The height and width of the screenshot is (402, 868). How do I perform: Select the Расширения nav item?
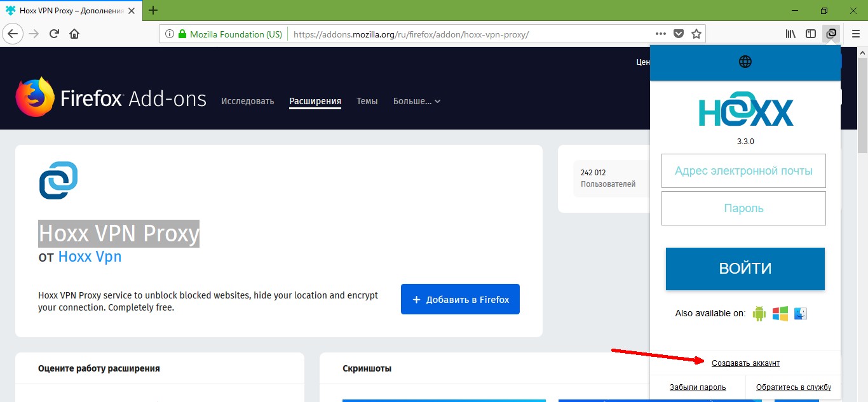pos(315,101)
